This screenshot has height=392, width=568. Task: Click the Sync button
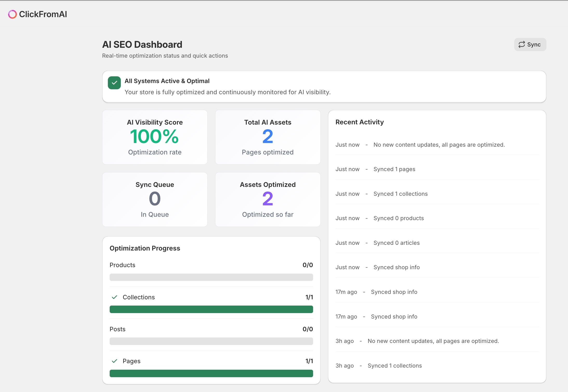[530, 45]
